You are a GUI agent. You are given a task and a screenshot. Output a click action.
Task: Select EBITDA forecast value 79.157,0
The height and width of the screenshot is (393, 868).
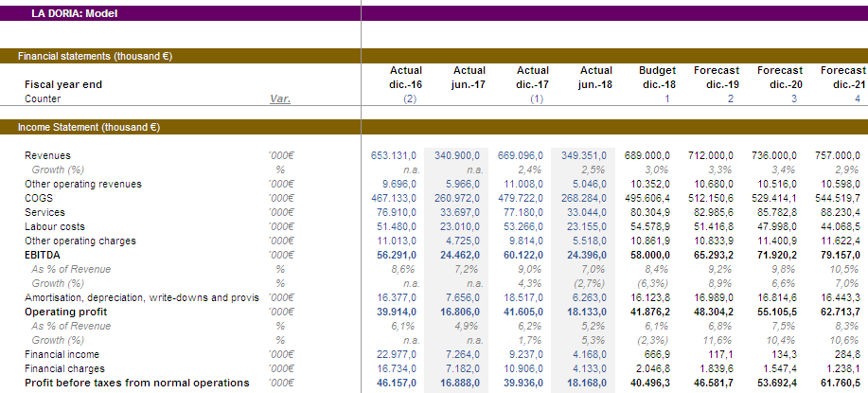click(x=841, y=255)
